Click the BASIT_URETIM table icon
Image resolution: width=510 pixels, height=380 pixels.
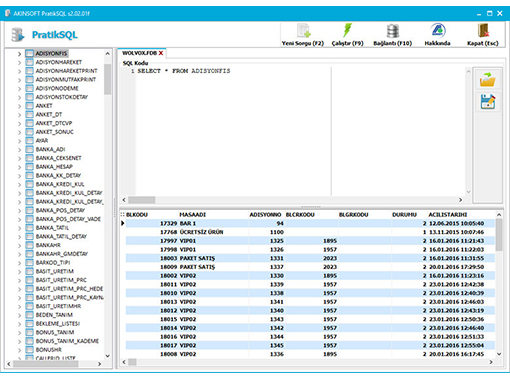[x=30, y=271]
